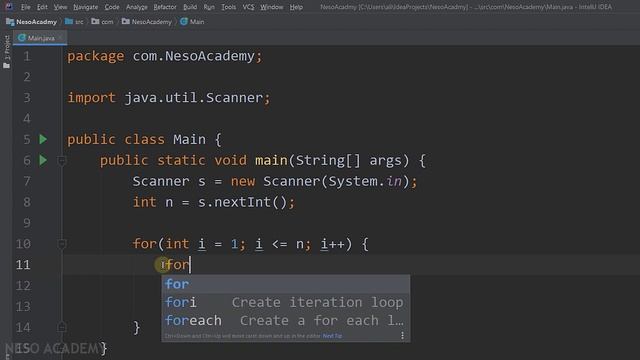This screenshot has height=360, width=640.
Task: Select NesoAcademy package breadcrumb
Action: click(x=147, y=22)
